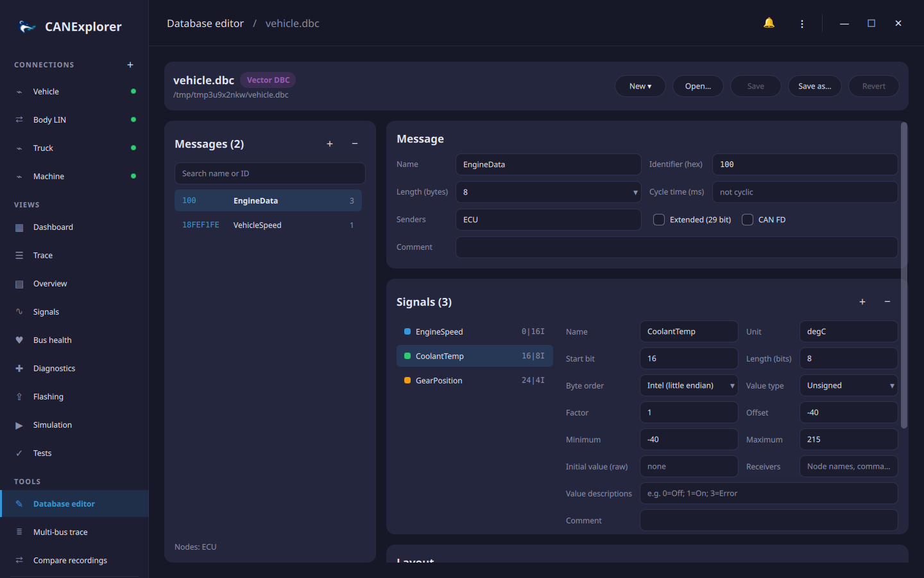Open the Flashing view
Viewport: 924px width, 578px height.
74,397
